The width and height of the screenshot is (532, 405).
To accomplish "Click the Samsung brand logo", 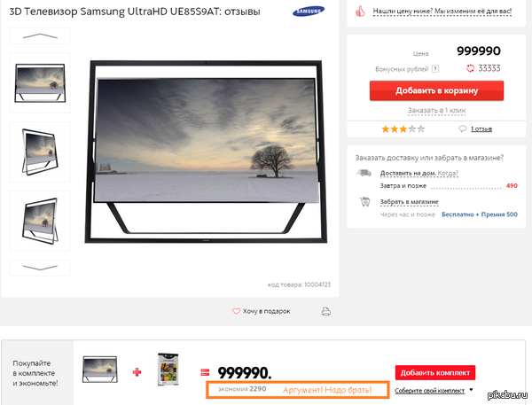I will (x=308, y=12).
